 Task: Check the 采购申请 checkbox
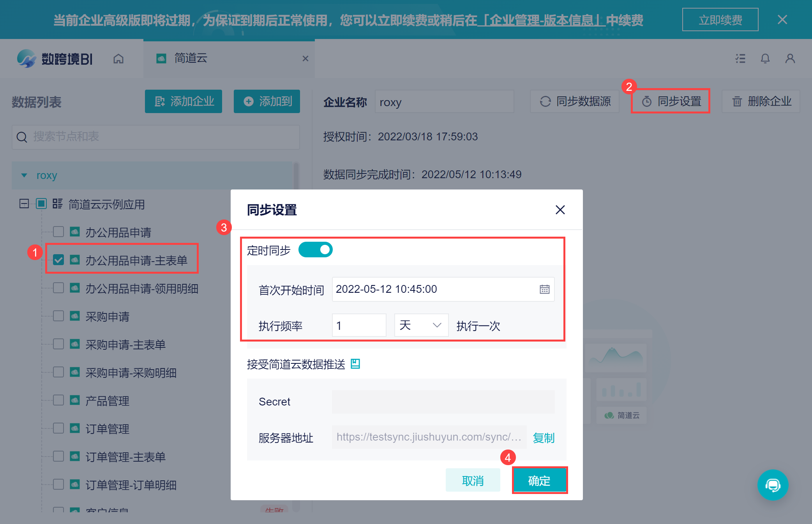[58, 316]
